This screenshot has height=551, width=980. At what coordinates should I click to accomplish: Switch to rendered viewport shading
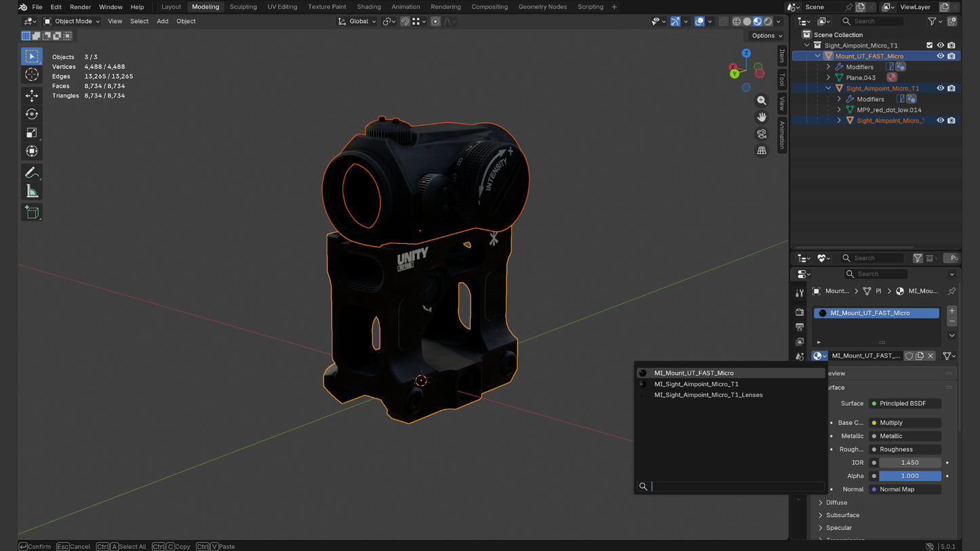pos(768,21)
